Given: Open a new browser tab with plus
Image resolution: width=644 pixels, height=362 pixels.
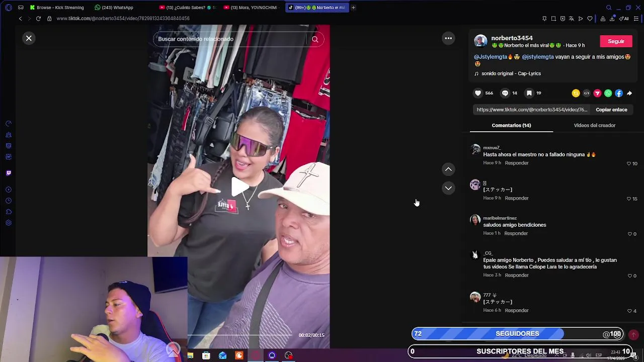Looking at the screenshot, I should click(353, 8).
